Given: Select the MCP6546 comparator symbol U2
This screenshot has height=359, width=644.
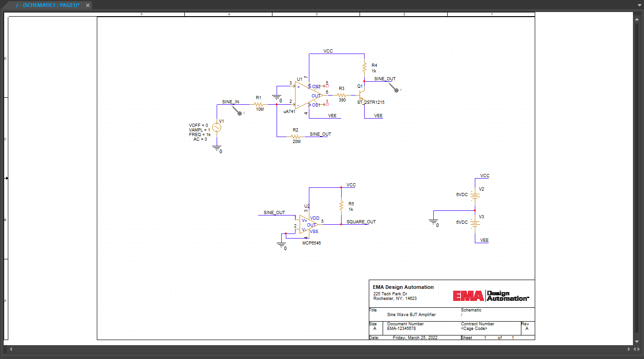Looking at the screenshot, I should tap(307, 225).
